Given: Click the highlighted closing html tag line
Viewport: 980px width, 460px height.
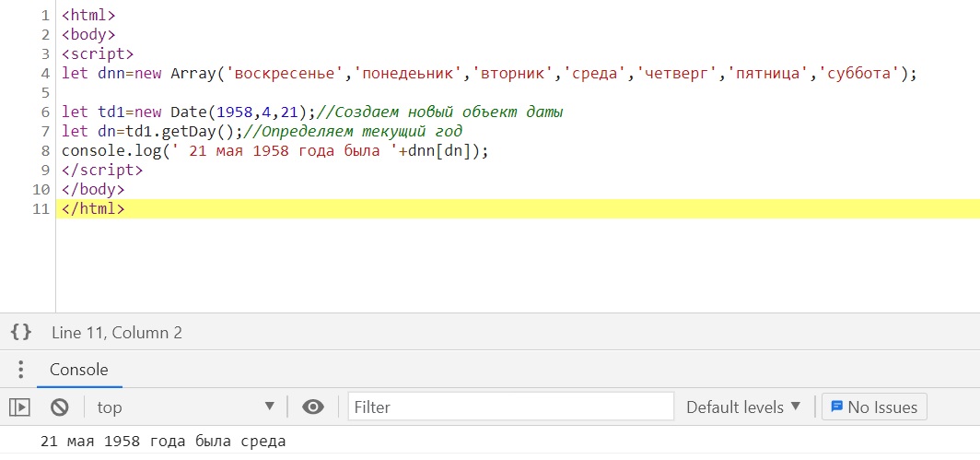Looking at the screenshot, I should (93, 209).
